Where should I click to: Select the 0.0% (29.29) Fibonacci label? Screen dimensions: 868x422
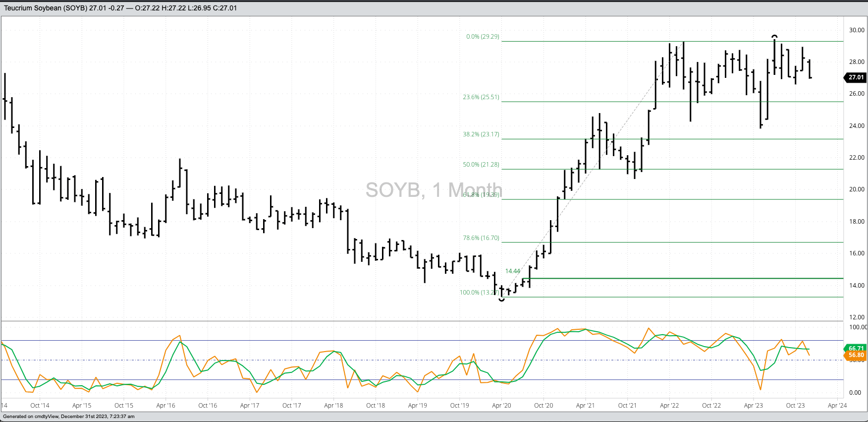pos(483,37)
